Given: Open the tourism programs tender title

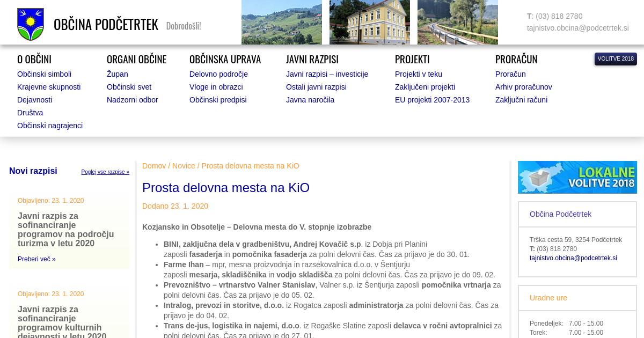Looking at the screenshot, I should coord(65,230).
